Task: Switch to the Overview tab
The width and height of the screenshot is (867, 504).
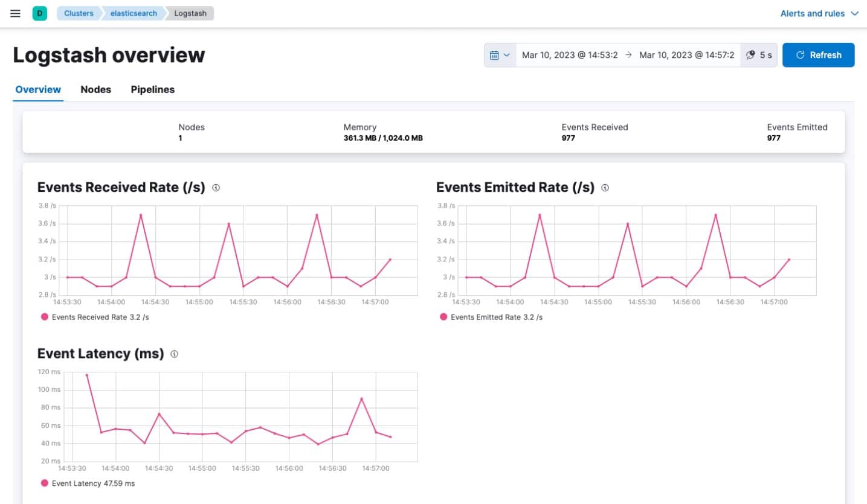Action: pyautogui.click(x=38, y=89)
